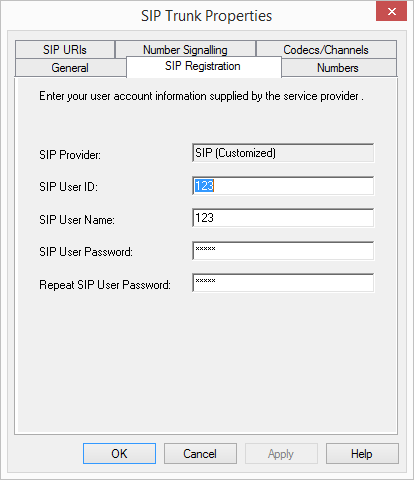414x480 pixels.
Task: Select the Codecs/Channels tab
Action: pos(326,50)
